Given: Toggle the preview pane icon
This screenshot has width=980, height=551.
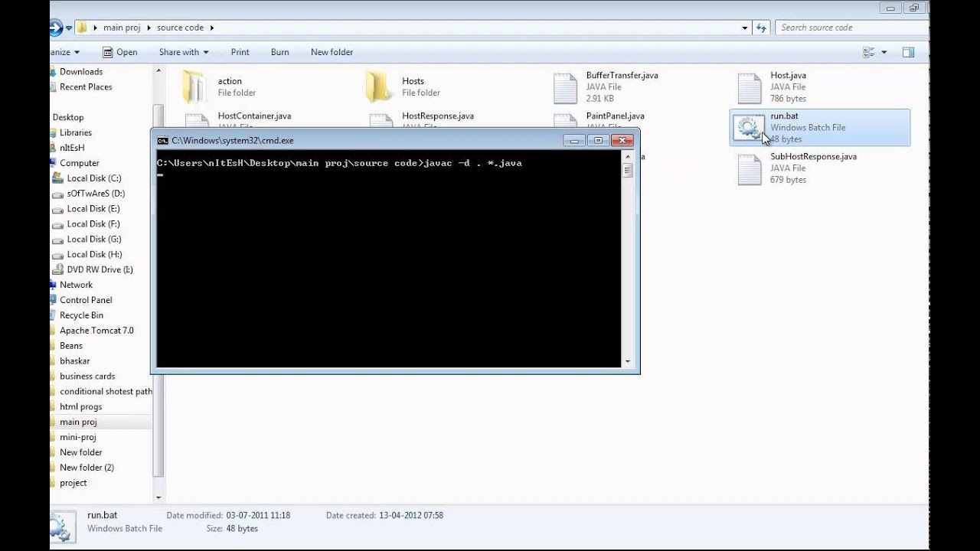Looking at the screenshot, I should pos(908,52).
